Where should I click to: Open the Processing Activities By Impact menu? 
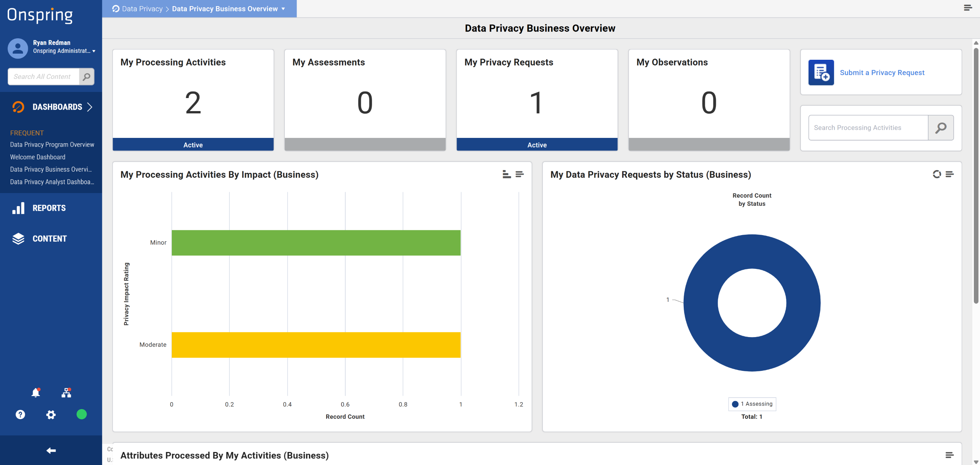[519, 174]
